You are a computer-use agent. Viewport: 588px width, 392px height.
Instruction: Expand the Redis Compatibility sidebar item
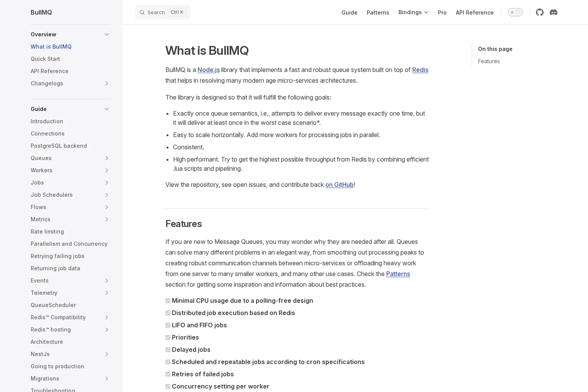point(107,317)
